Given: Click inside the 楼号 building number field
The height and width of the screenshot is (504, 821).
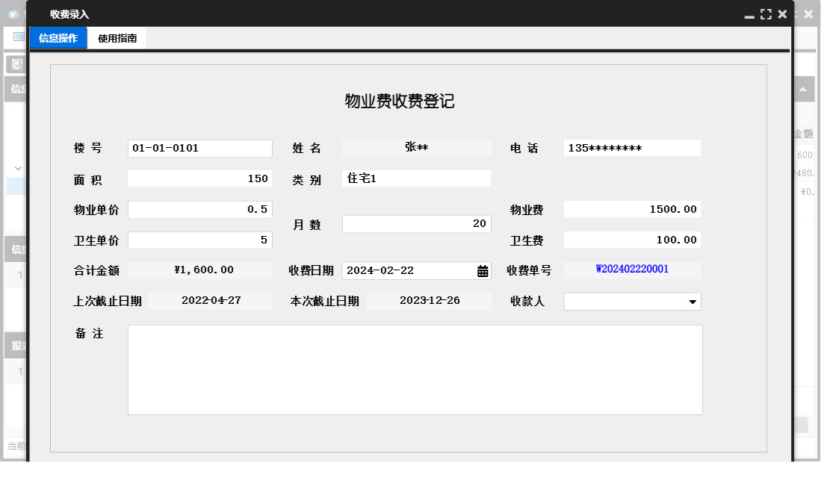Looking at the screenshot, I should tap(198, 148).
